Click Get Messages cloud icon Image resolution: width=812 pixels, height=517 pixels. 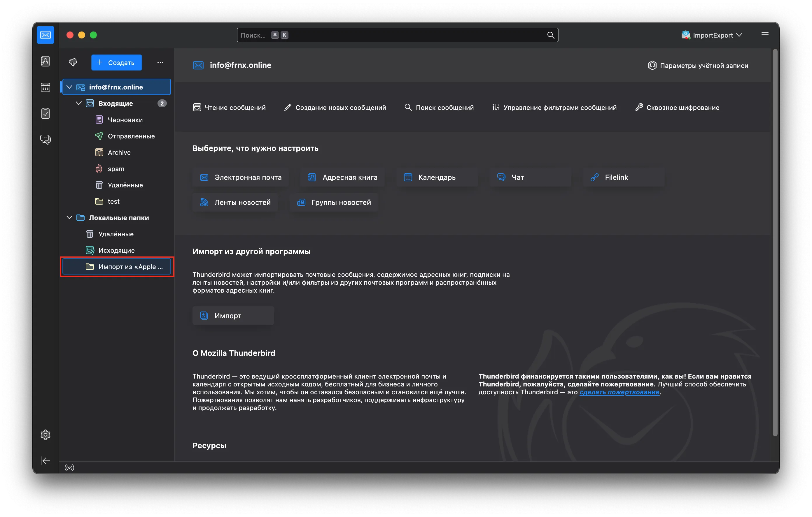pos(73,62)
